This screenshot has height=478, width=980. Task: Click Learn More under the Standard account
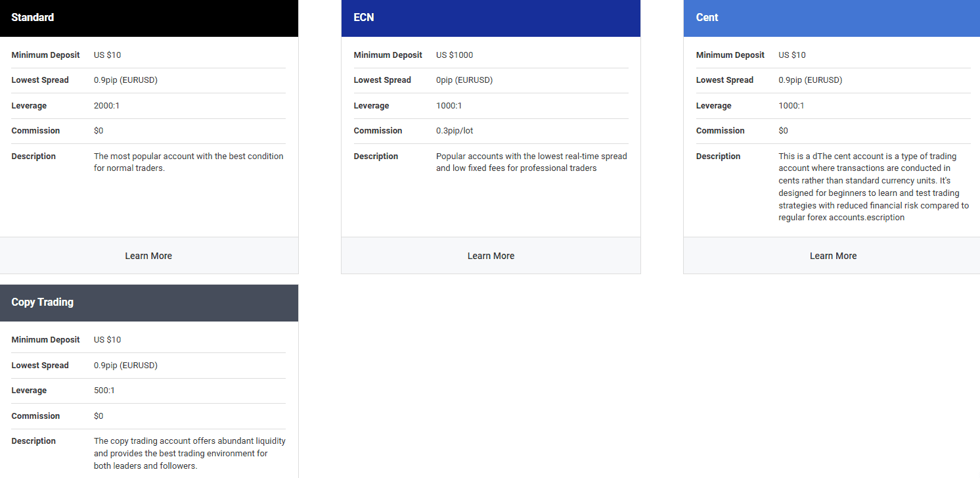tap(148, 255)
